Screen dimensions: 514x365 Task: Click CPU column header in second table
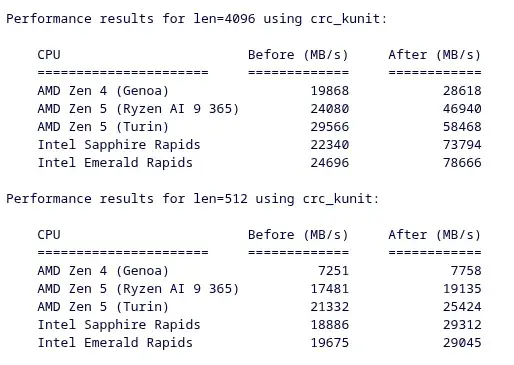[x=49, y=235]
